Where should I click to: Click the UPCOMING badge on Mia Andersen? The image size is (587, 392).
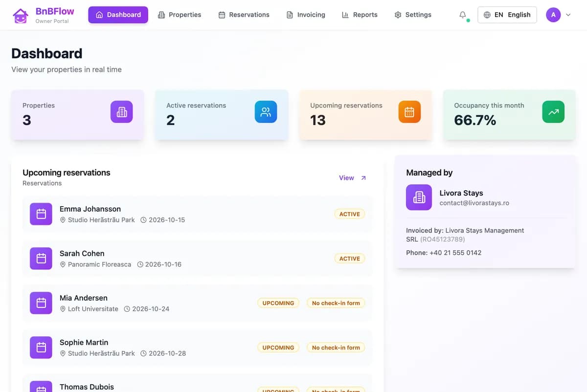[x=278, y=303]
